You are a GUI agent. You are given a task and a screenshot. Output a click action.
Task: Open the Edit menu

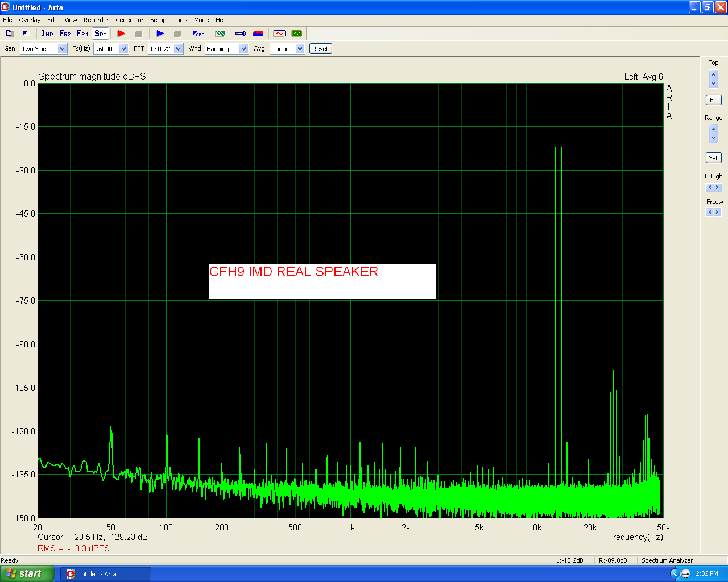(x=52, y=20)
